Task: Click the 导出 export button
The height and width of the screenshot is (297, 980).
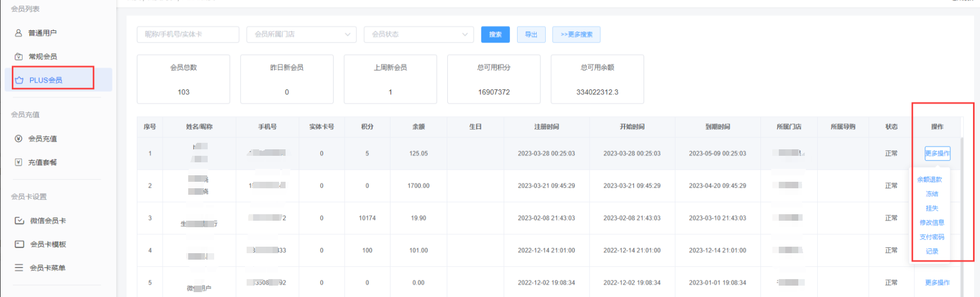Action: point(531,35)
